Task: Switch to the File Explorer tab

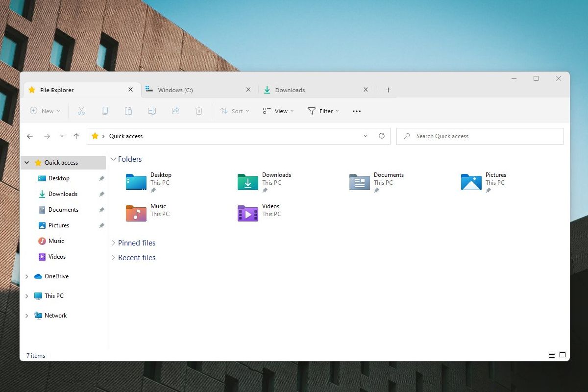Action: 81,90
